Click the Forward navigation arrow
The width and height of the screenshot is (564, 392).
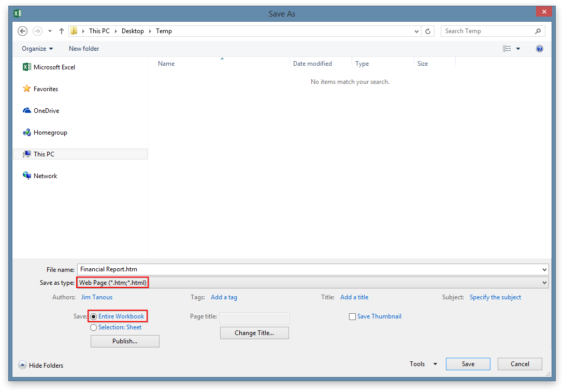point(37,31)
